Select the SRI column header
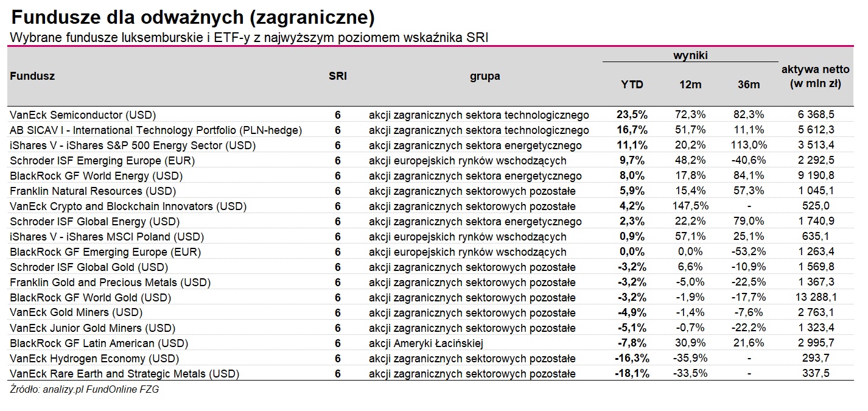Screen dimensions: 868x411 338,76
